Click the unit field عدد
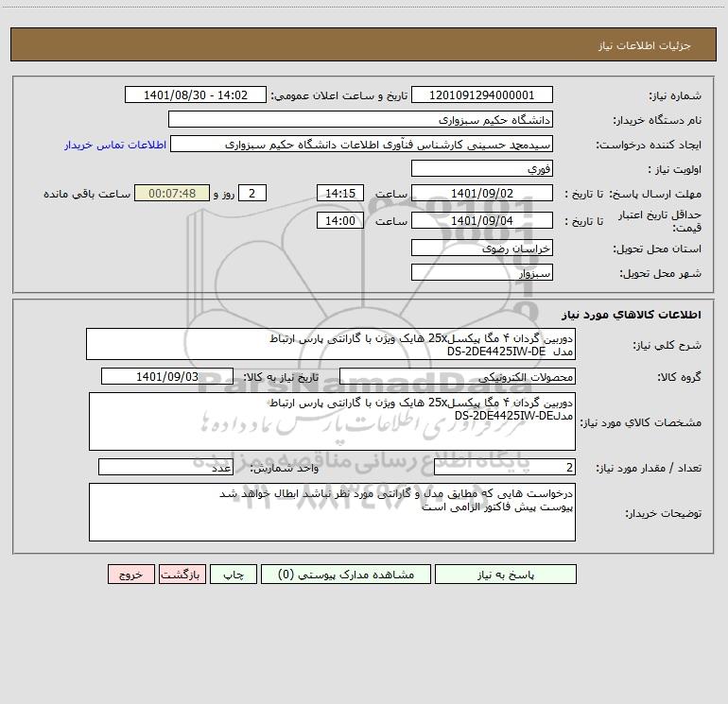The image size is (728, 704). coord(165,467)
